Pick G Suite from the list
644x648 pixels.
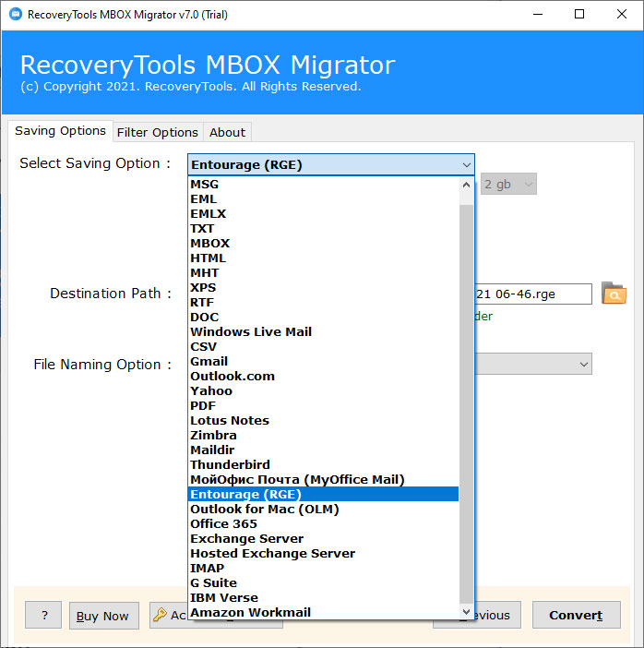[x=324, y=582]
